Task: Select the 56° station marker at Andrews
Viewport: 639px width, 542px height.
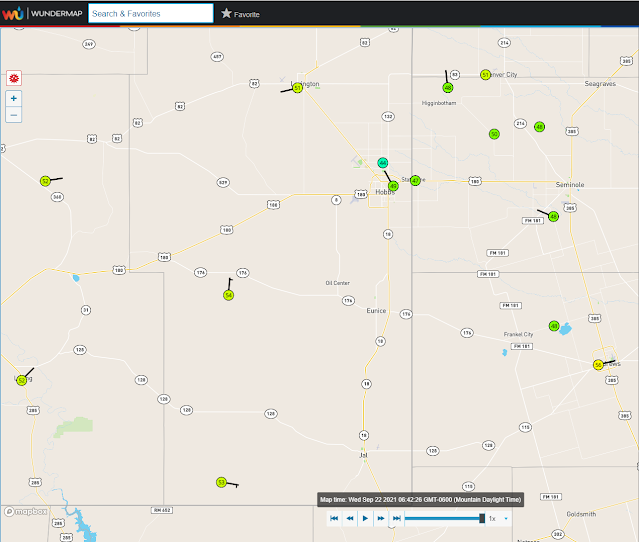Action: (x=598, y=365)
